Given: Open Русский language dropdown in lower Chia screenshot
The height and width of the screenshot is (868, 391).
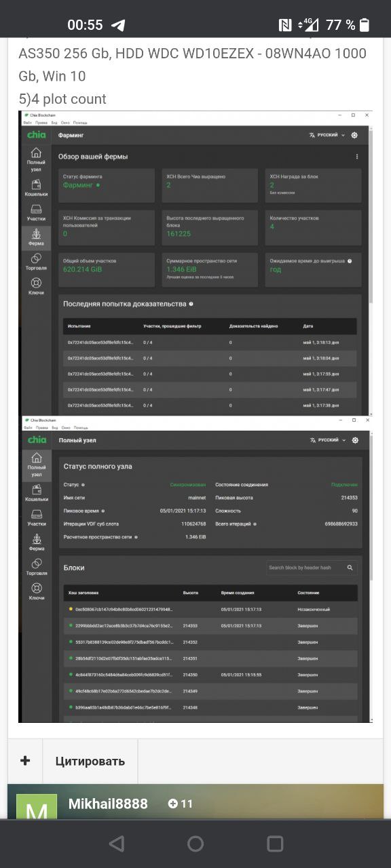Looking at the screenshot, I should (327, 440).
